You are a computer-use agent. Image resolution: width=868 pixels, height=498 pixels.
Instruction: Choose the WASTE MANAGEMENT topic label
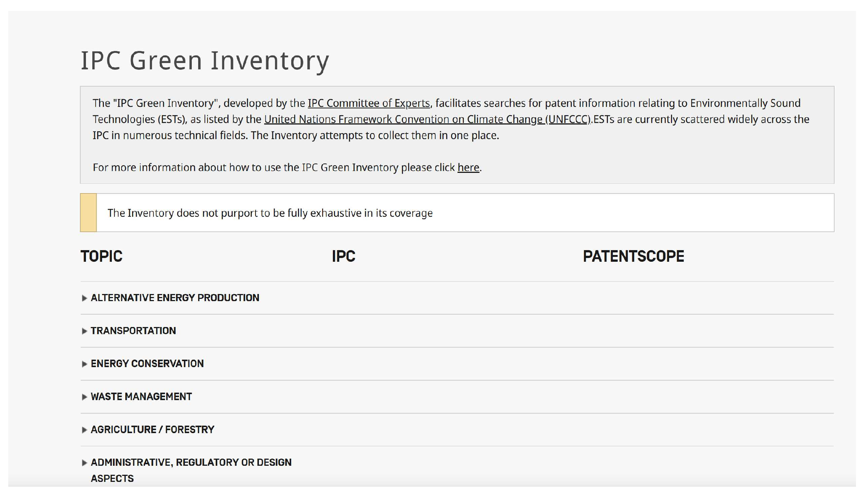point(141,397)
